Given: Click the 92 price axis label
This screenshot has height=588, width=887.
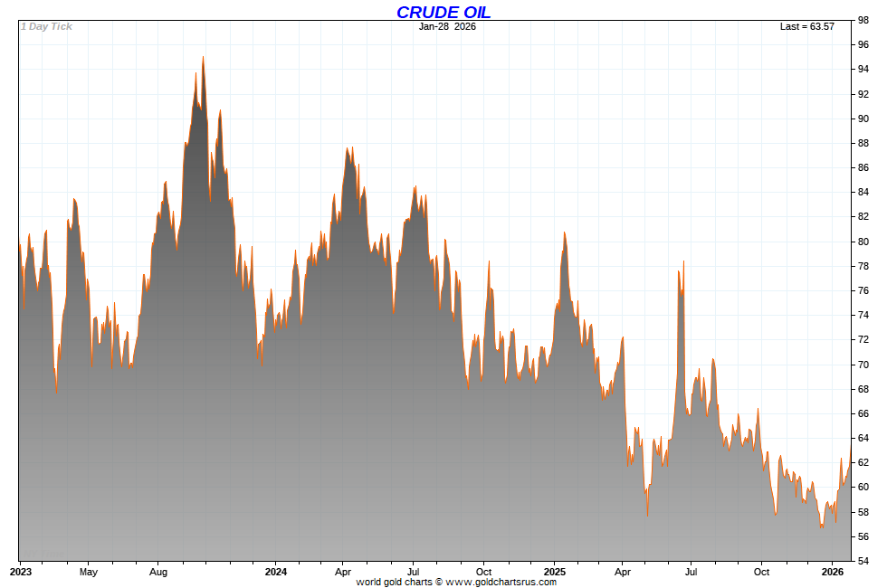Looking at the screenshot, I should click(x=863, y=94).
